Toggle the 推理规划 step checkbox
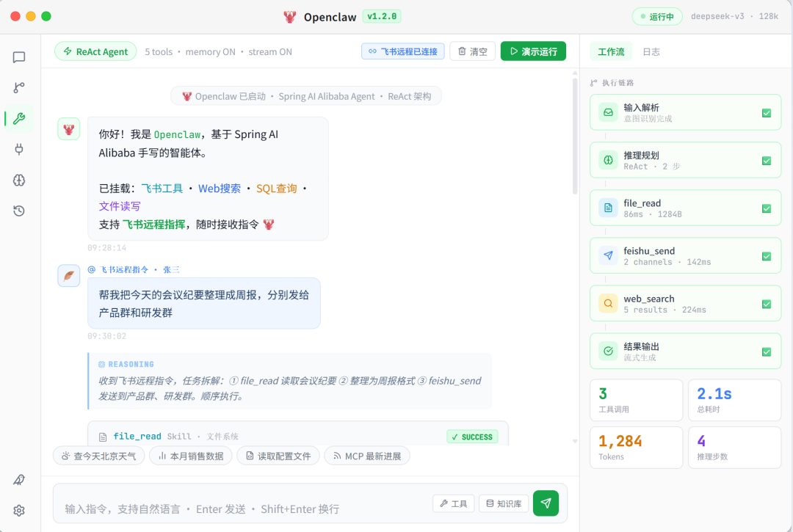 (x=767, y=161)
